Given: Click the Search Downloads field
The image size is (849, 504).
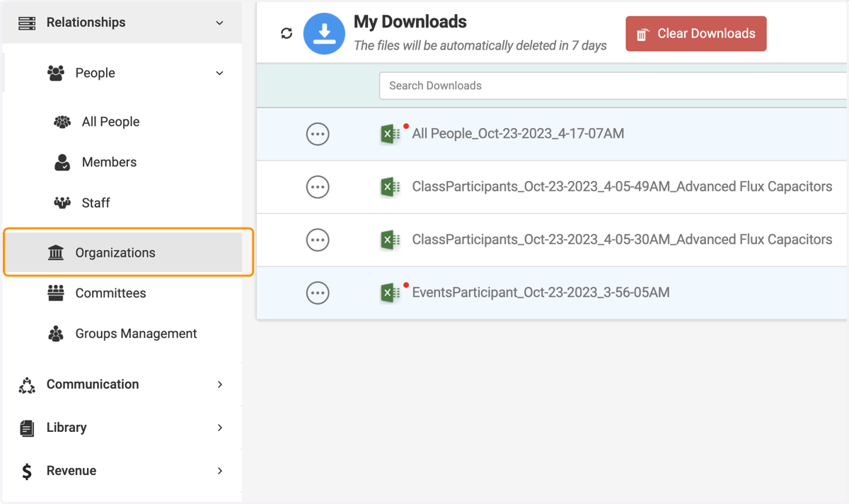Looking at the screenshot, I should [x=613, y=86].
